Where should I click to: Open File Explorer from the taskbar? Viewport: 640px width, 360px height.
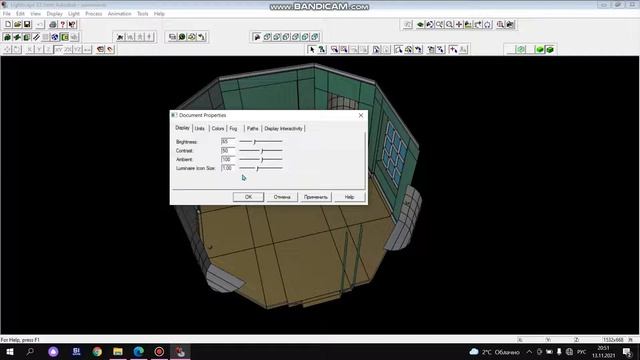[118, 351]
